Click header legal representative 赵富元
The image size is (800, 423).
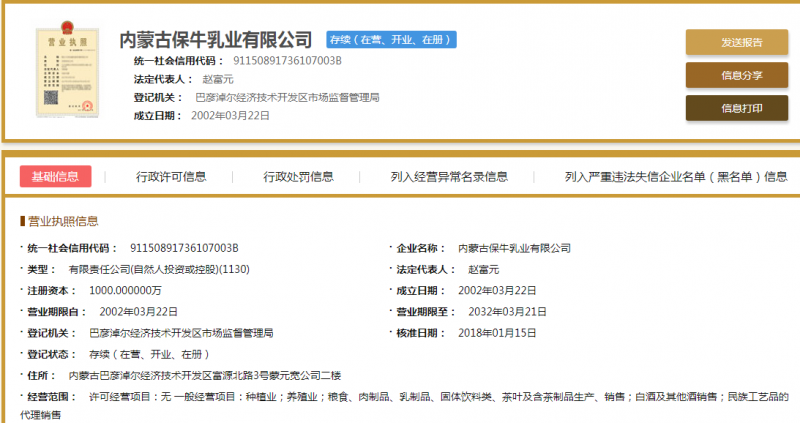click(218, 79)
